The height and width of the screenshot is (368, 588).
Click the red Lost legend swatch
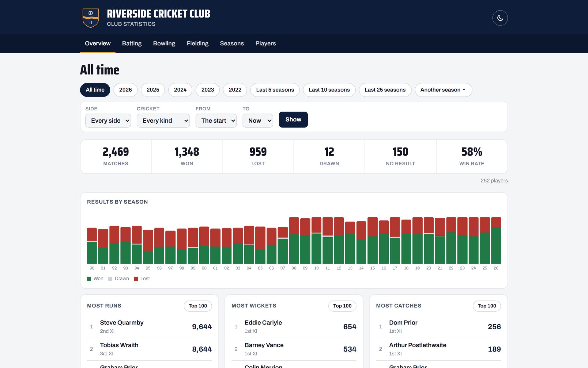136,279
